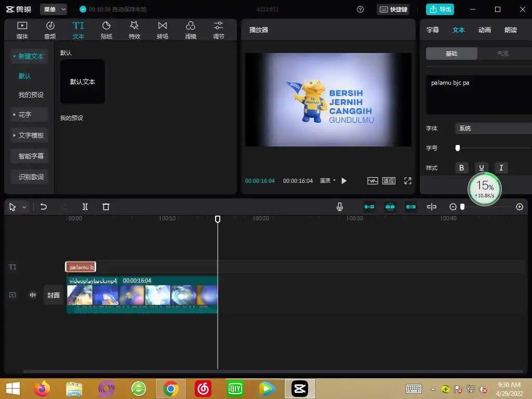This screenshot has width=532, height=399.
Task: Click the video track icon beside 封面
Action: [x=12, y=295]
